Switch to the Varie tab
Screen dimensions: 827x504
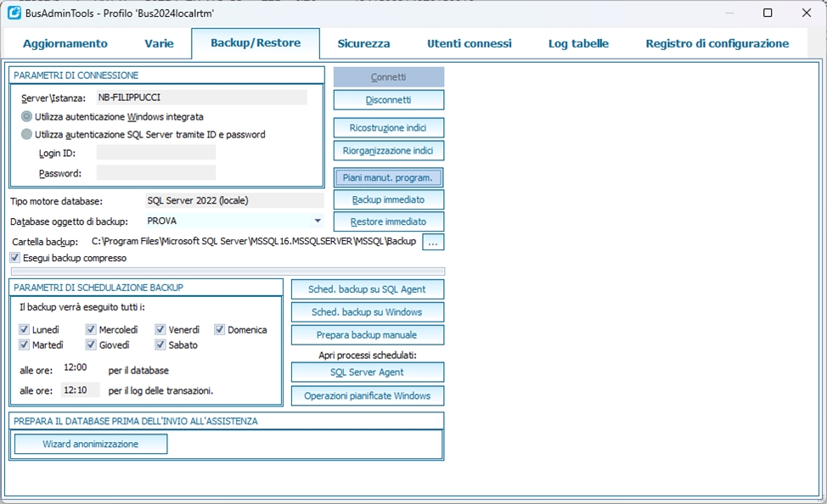click(159, 44)
